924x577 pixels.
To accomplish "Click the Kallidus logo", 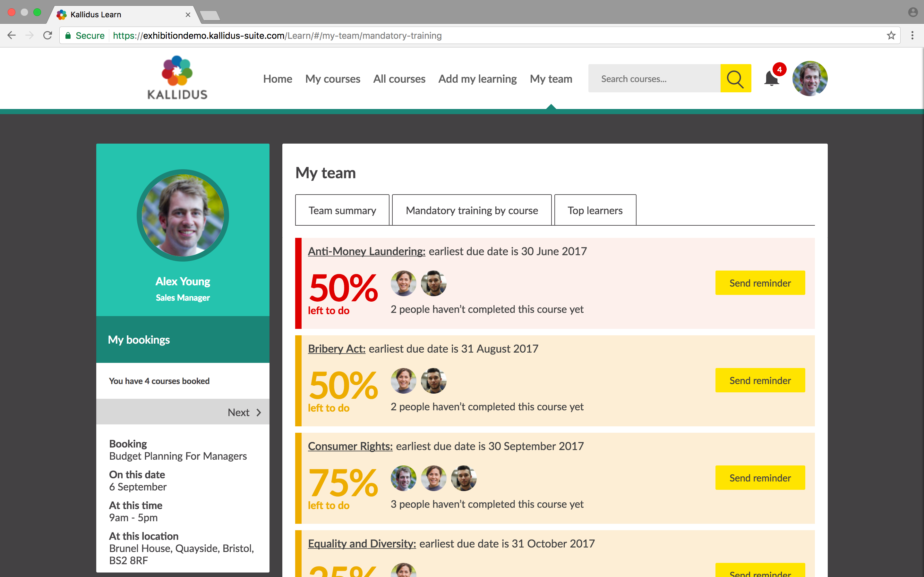I will (177, 78).
